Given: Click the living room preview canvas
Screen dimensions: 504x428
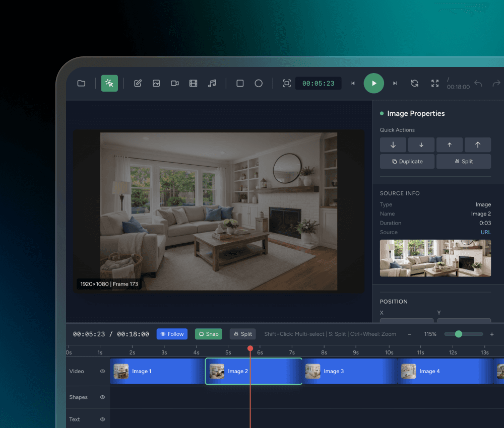Looking at the screenshot, I should click(219, 211).
